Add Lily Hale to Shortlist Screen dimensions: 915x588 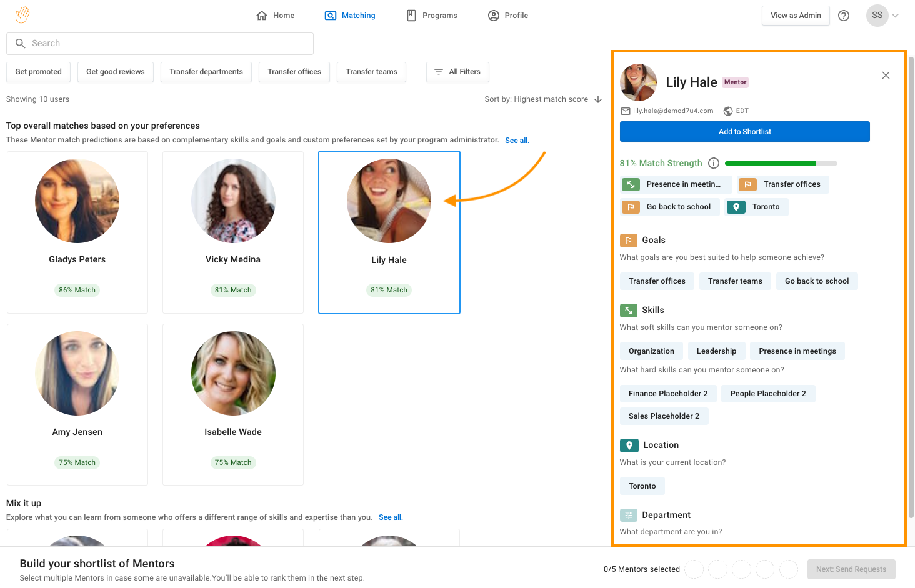tap(744, 132)
